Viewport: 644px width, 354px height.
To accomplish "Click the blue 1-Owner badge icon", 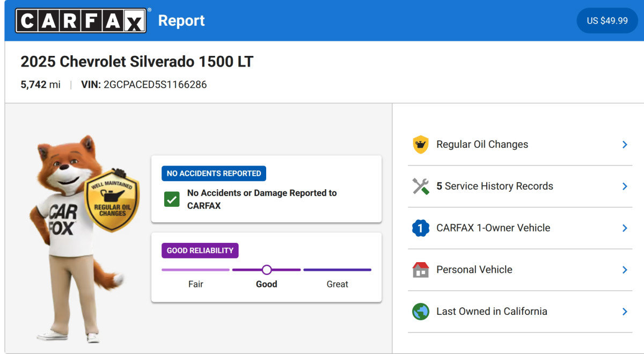I will (421, 228).
